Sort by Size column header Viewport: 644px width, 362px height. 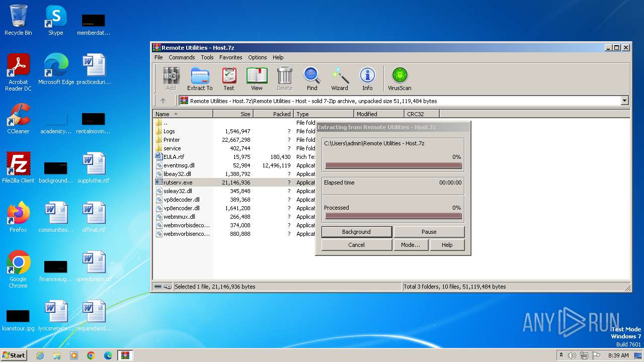point(233,114)
